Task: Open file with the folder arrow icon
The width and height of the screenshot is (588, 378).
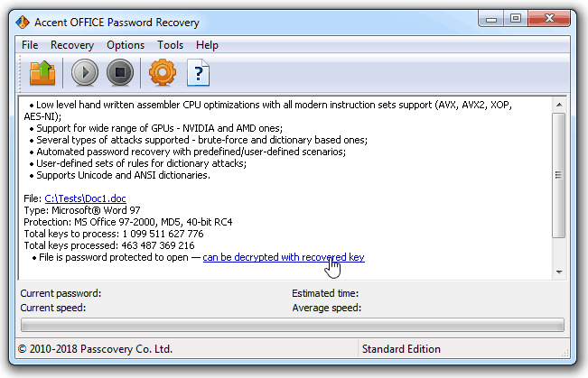Action: 42,73
